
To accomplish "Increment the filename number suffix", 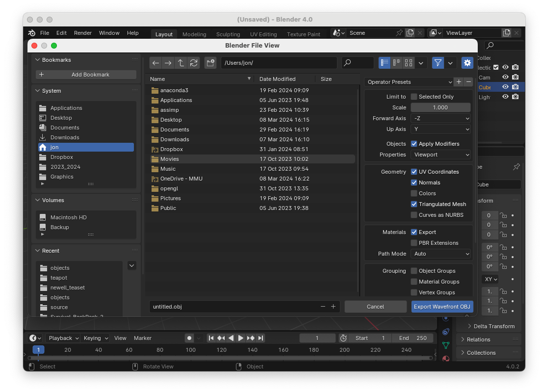I will click(333, 307).
